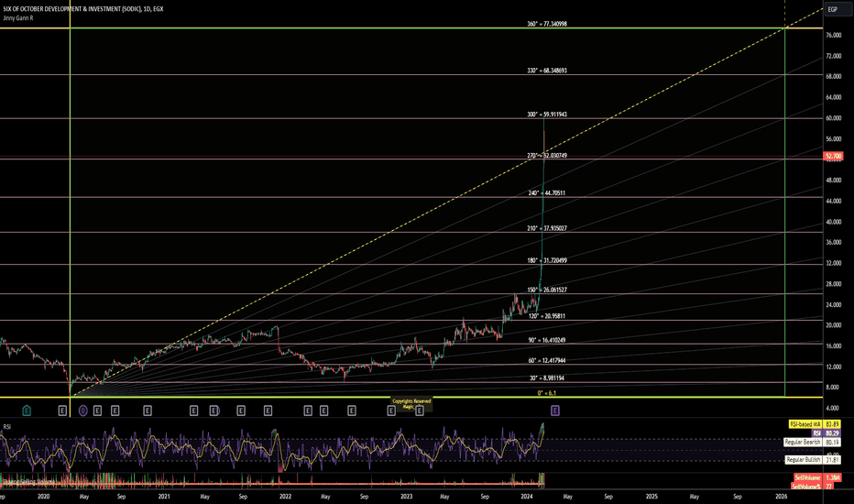The width and height of the screenshot is (854, 504).
Task: Click the SODIC symbol title text
Action: point(82,9)
